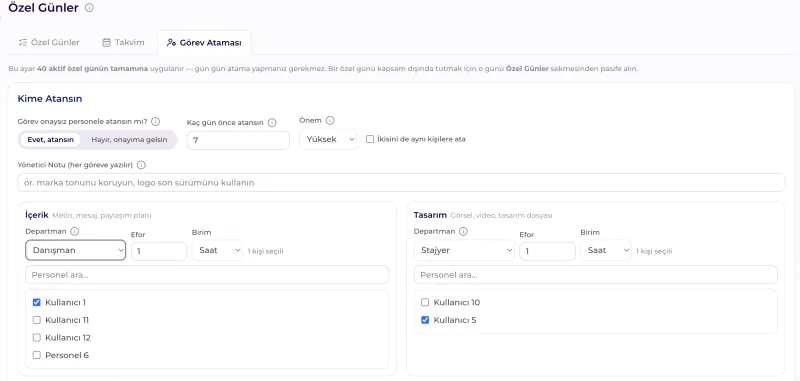
Task: Click info icon next to 'Kaç gün önce atansın'
Action: tap(272, 122)
